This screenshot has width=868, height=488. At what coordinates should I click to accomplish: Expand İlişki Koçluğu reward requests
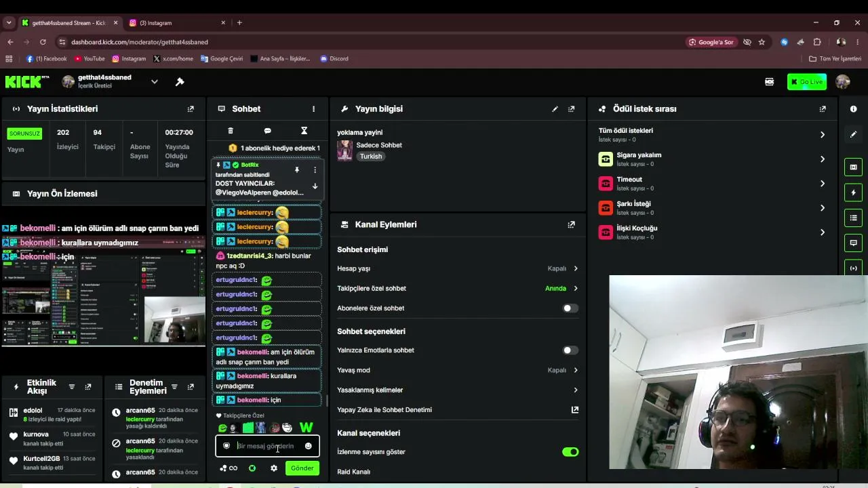click(712, 232)
